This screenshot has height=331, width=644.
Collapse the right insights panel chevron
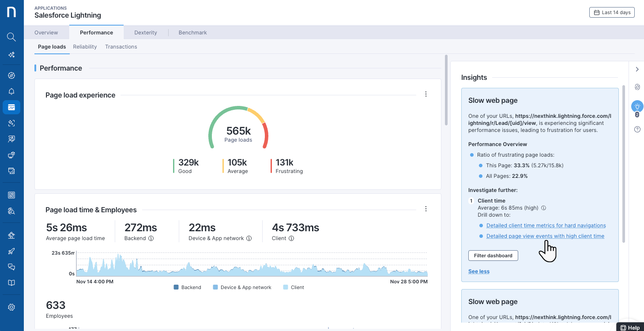pyautogui.click(x=637, y=69)
